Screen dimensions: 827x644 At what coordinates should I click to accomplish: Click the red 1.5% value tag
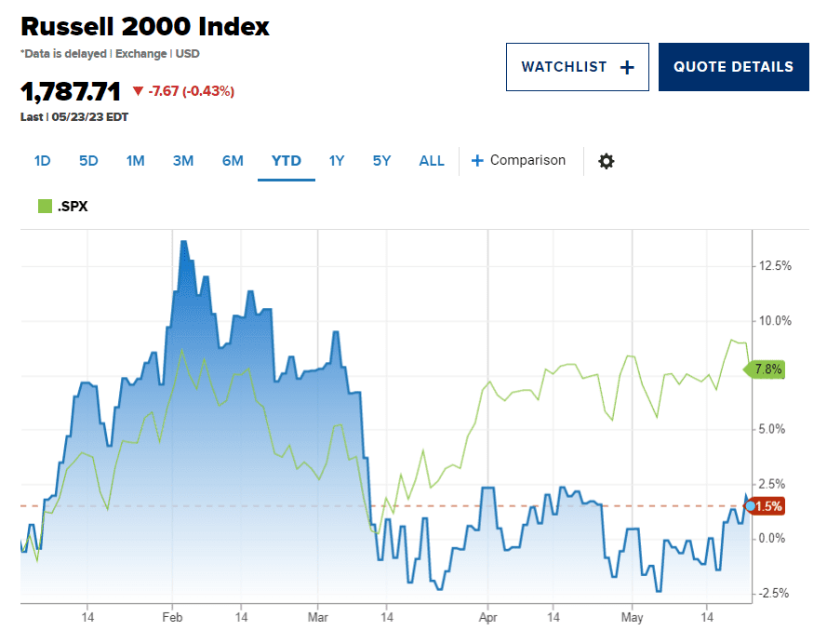[x=768, y=506]
